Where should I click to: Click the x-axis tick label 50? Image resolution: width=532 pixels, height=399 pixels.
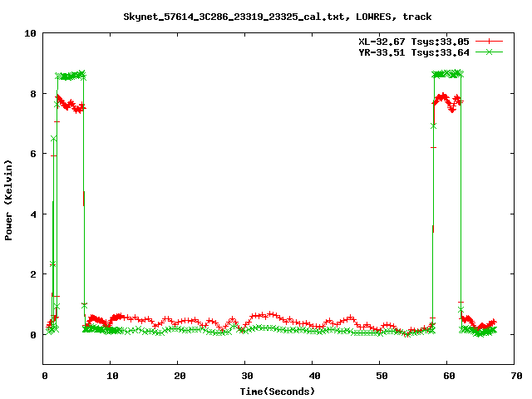[x=382, y=376]
